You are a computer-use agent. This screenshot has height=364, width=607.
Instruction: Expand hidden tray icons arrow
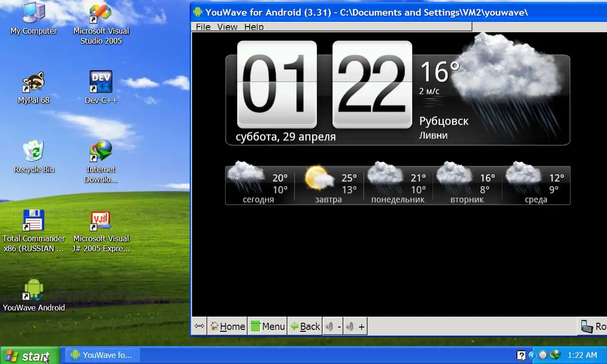(532, 355)
